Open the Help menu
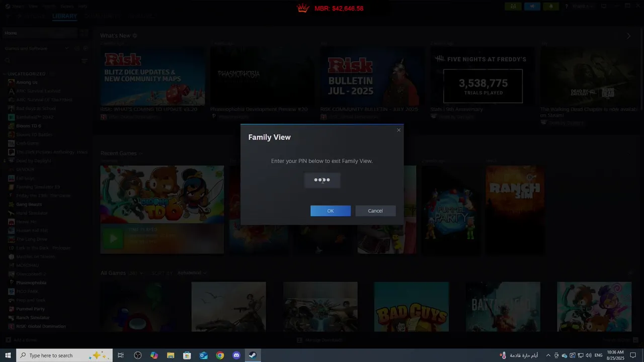644x362 pixels. click(x=83, y=6)
